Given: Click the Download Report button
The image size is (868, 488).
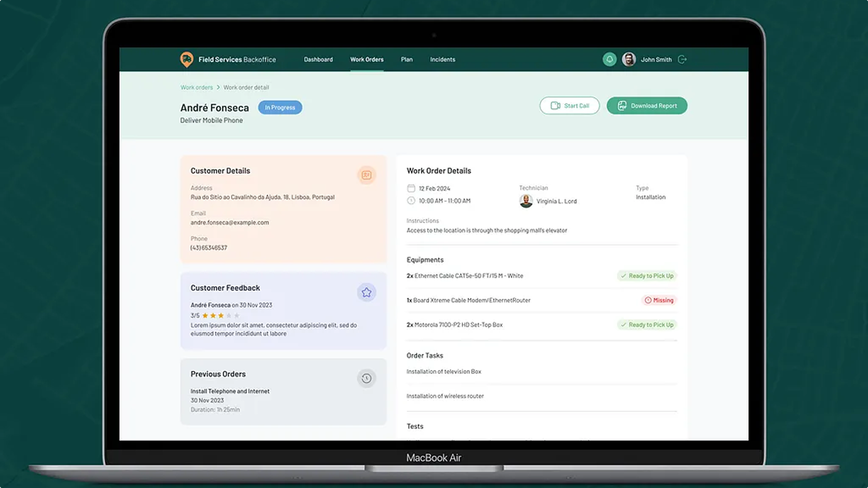Looking at the screenshot, I should point(647,106).
